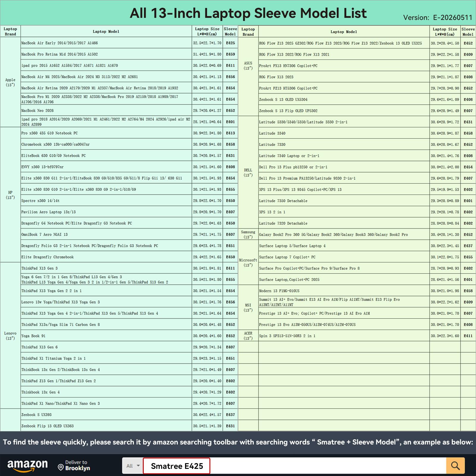Select the "OmniBook 7 Aero NGAI 13" cell

coord(106,234)
